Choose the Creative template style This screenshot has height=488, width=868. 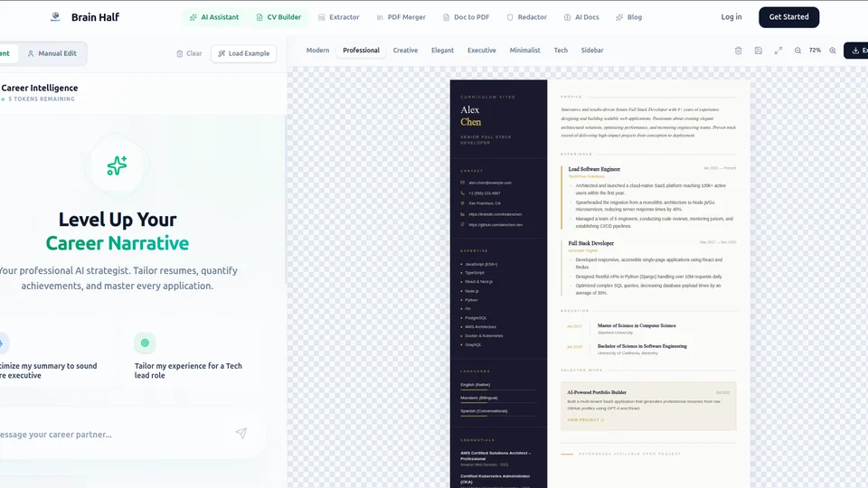coord(405,51)
